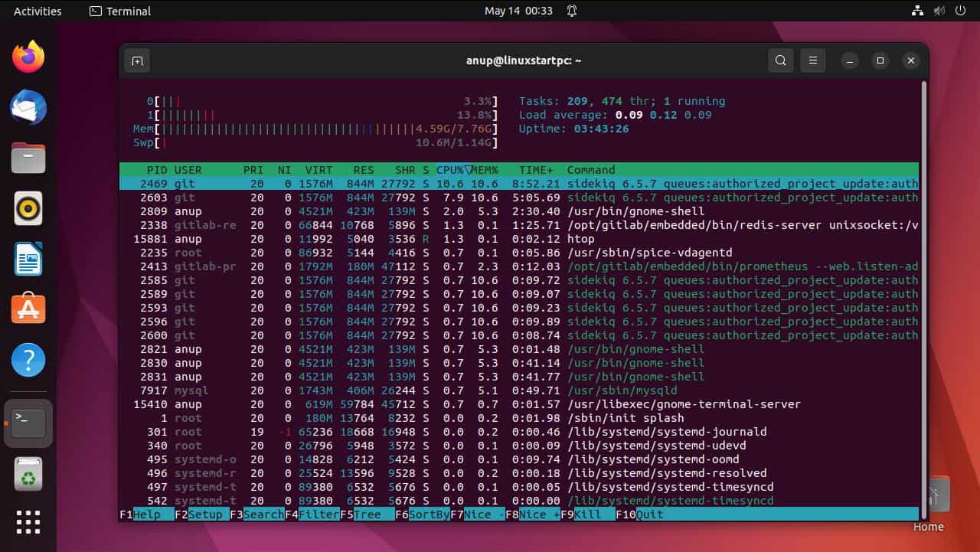Select the systemd-journald process row
The height and width of the screenshot is (552, 980).
pos(519,432)
